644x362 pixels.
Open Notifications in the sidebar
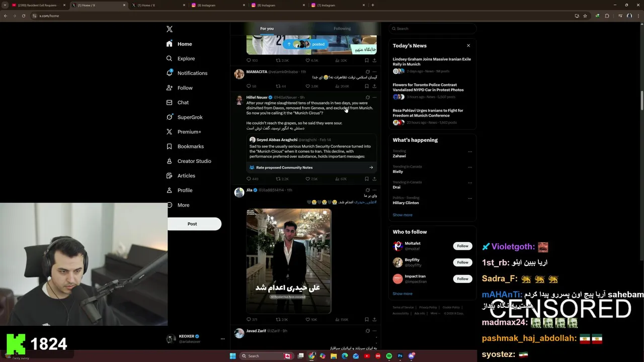tap(187, 73)
